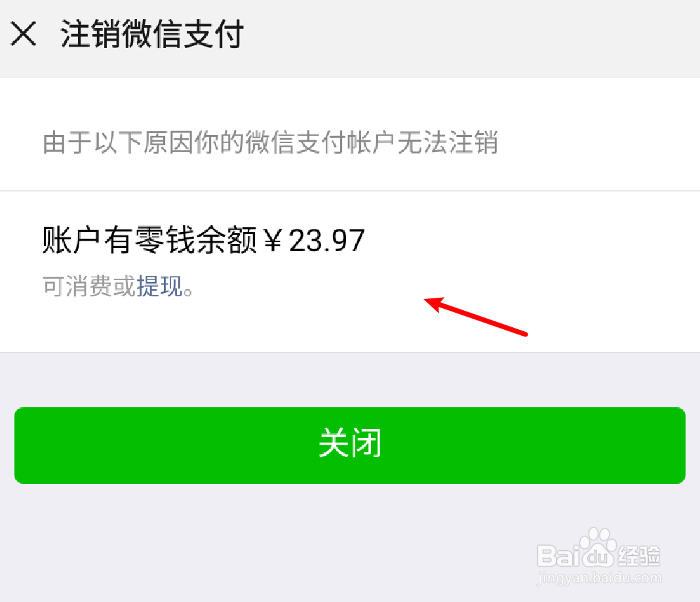700x602 pixels.
Task: Tap the 账户有零钱余额 balance heading
Action: tap(149, 240)
